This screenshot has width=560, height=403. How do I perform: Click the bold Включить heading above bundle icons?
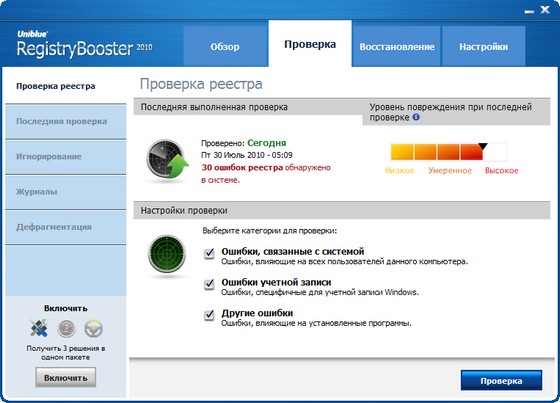(66, 308)
